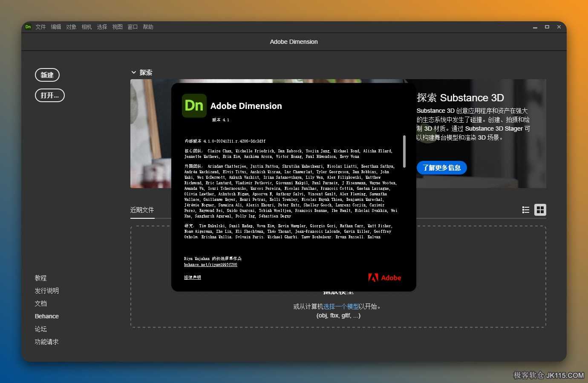
Task: Click the 选择一个模型 link
Action: coord(341,306)
